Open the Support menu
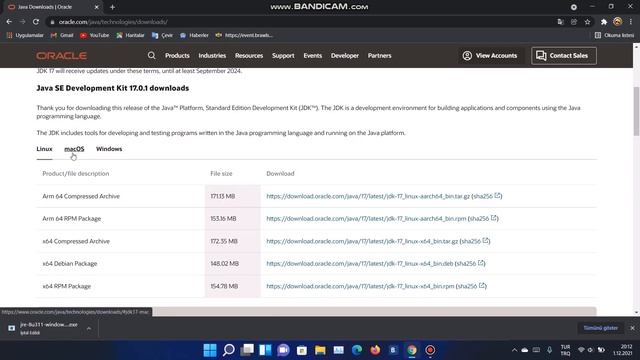Viewport: 640px width, 360px height. point(283,56)
